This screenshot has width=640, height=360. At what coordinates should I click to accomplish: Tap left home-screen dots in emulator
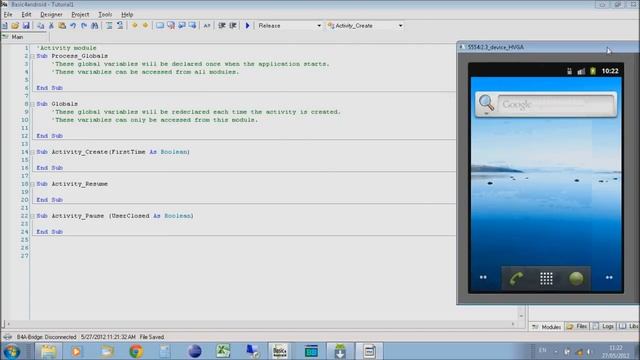click(x=483, y=277)
